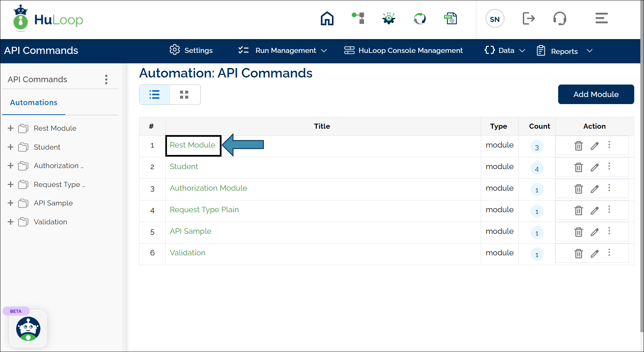The image size is (644, 352).
Task: Switch to grid view
Action: [184, 95]
